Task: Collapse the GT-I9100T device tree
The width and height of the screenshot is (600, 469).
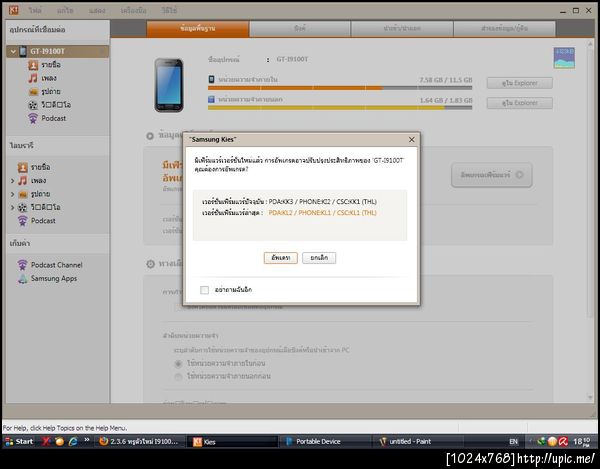Action: pyautogui.click(x=13, y=51)
